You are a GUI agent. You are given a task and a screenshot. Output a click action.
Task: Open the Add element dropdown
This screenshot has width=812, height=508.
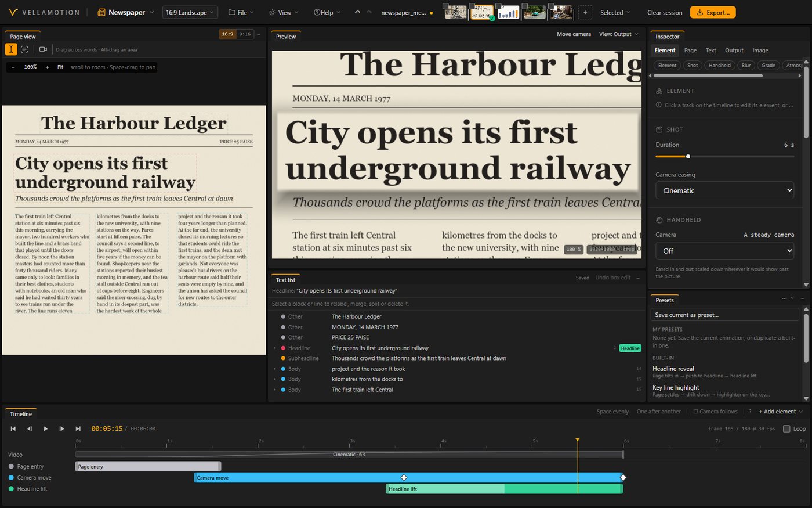point(781,412)
